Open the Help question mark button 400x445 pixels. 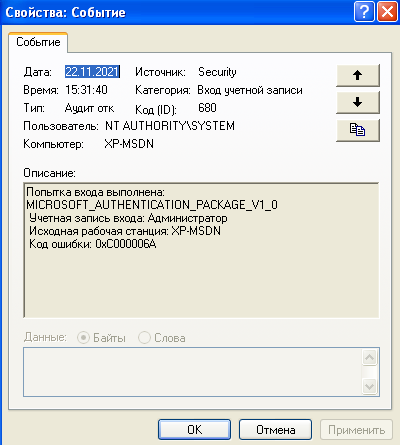click(364, 12)
